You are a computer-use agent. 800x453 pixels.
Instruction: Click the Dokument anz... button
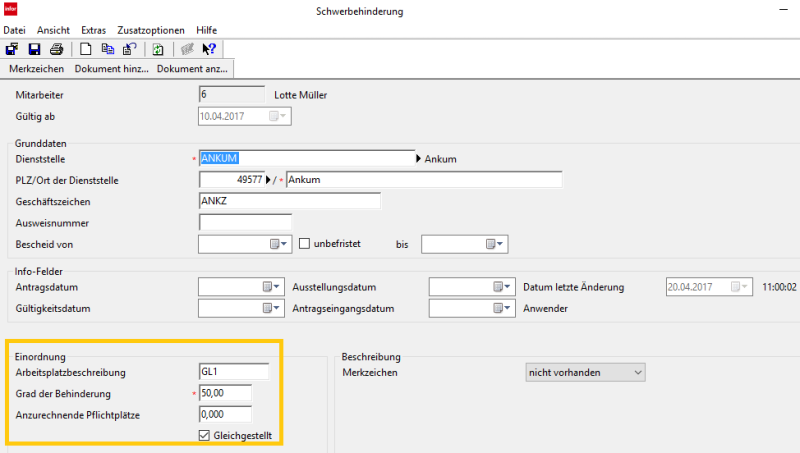coord(192,69)
